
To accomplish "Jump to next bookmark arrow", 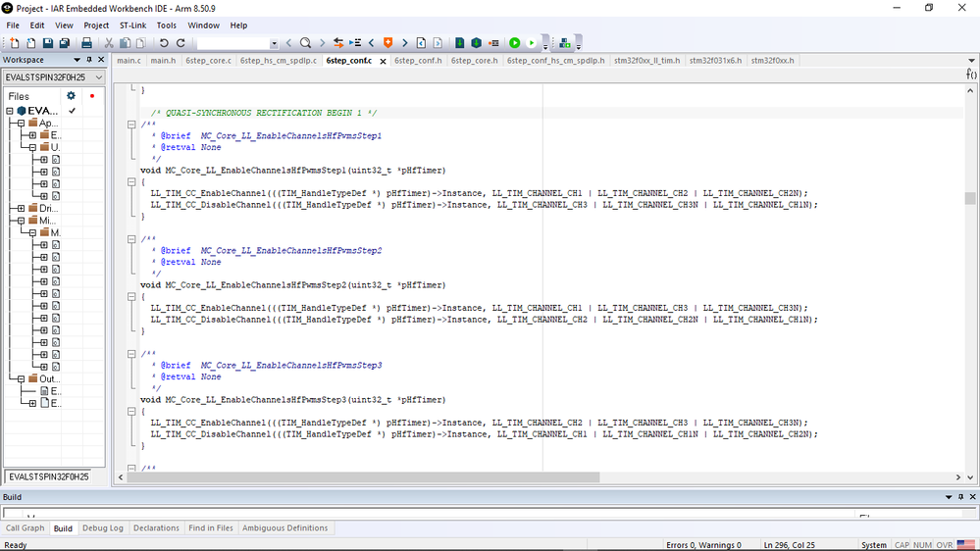I will [x=404, y=43].
